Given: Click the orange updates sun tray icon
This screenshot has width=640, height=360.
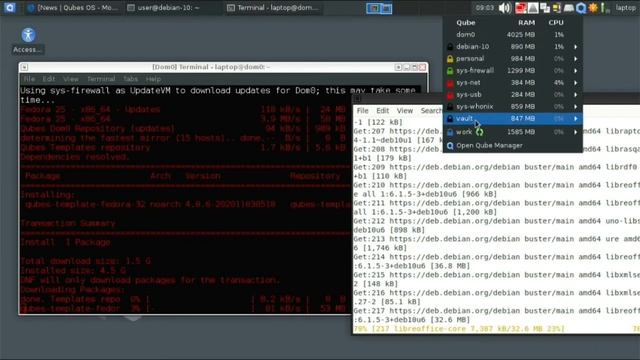Looking at the screenshot, I should point(593,8).
